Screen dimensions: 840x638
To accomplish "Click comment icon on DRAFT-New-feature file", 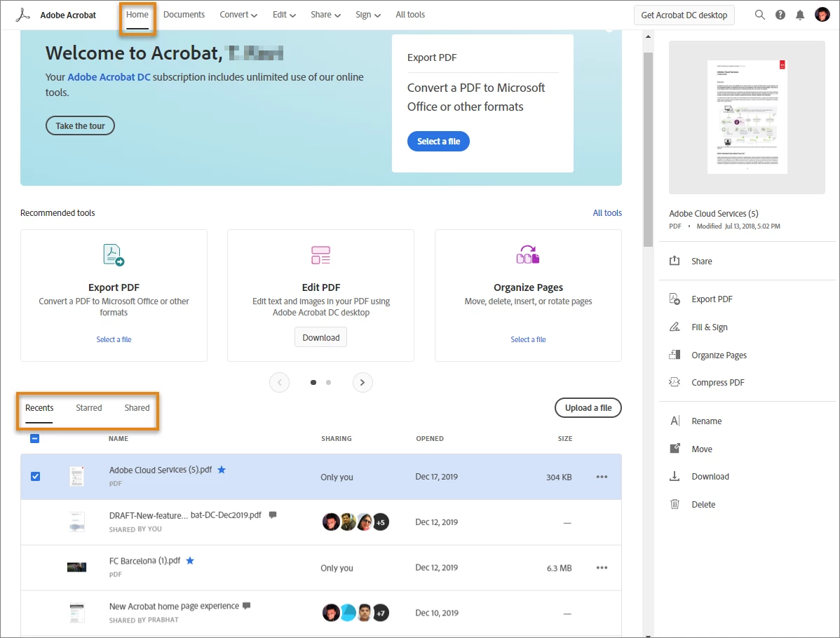I will (273, 515).
